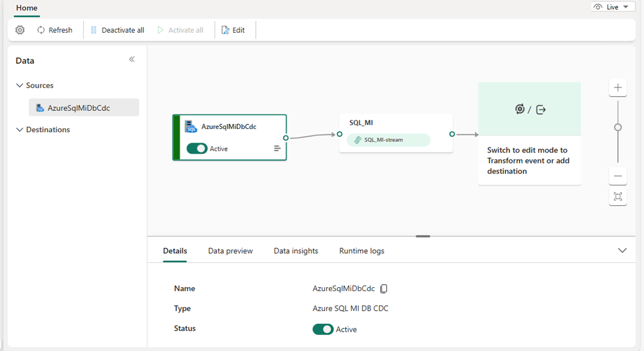Zoom in on the canvas with plus icon
The width and height of the screenshot is (644, 351).
[617, 87]
